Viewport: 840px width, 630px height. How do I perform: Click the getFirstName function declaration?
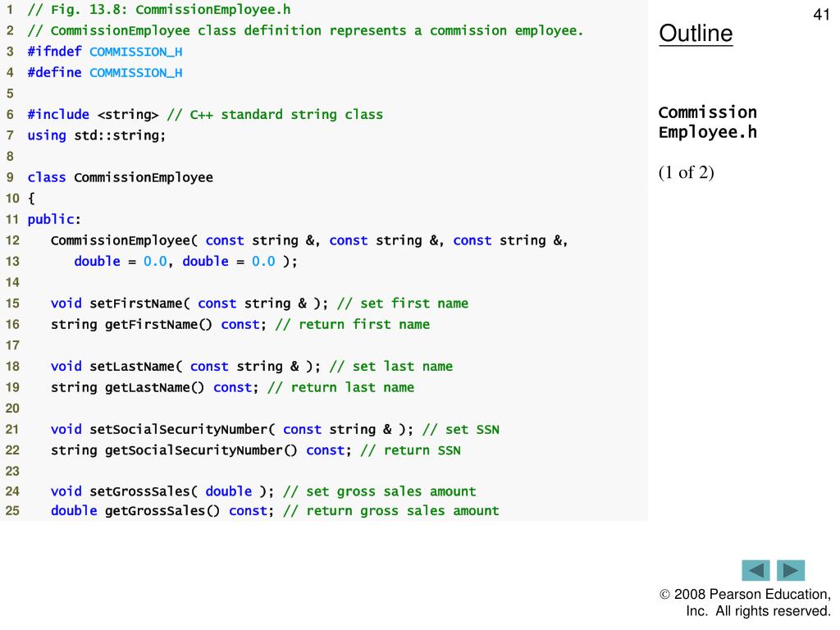click(158, 324)
